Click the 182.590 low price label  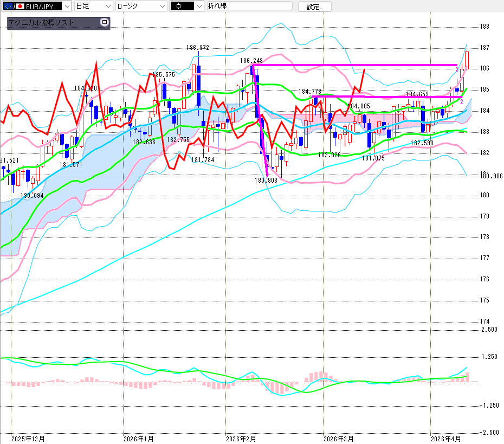point(422,143)
